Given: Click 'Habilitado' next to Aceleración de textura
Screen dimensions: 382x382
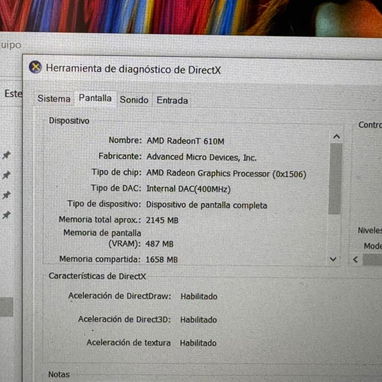Looking at the screenshot, I should pyautogui.click(x=198, y=343).
